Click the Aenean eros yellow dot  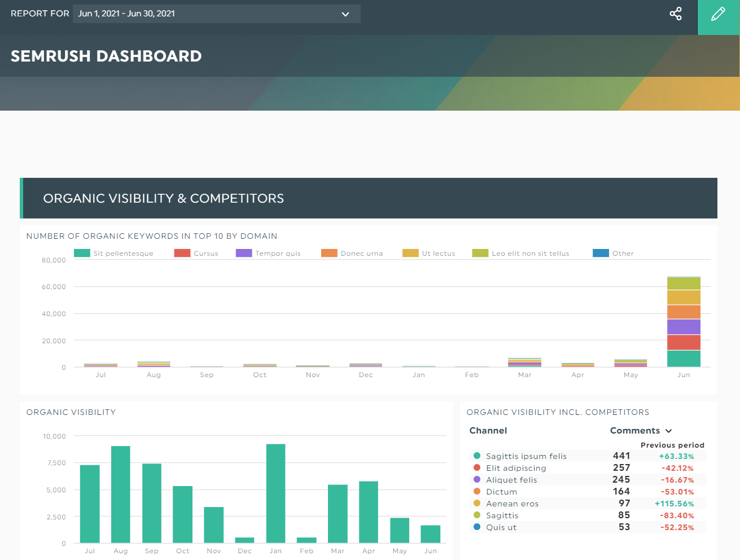coord(477,503)
